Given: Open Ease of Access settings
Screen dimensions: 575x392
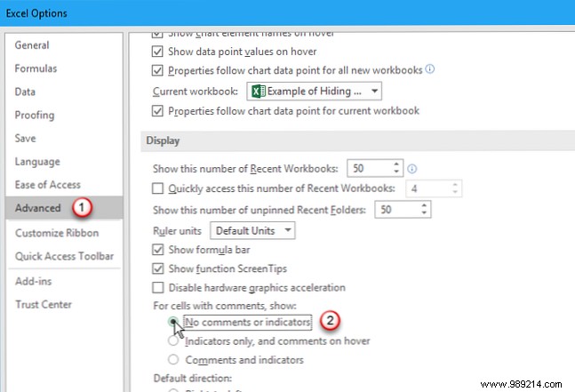Looking at the screenshot, I should click(48, 185).
